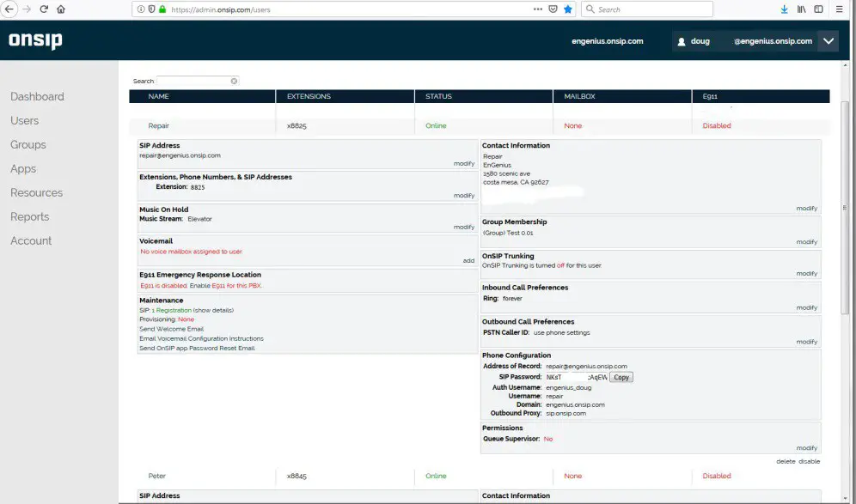Open the Firefox hamburger menu

click(839, 9)
